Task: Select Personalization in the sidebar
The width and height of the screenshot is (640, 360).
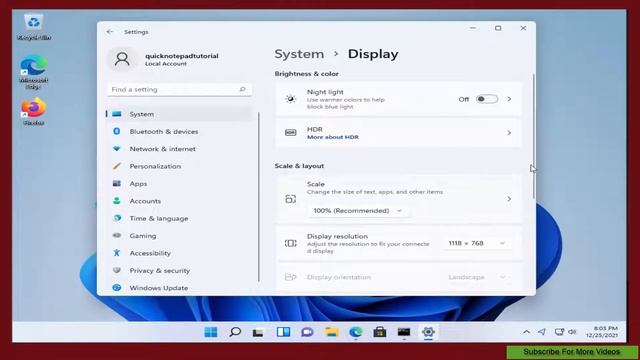Action: [x=179, y=166]
